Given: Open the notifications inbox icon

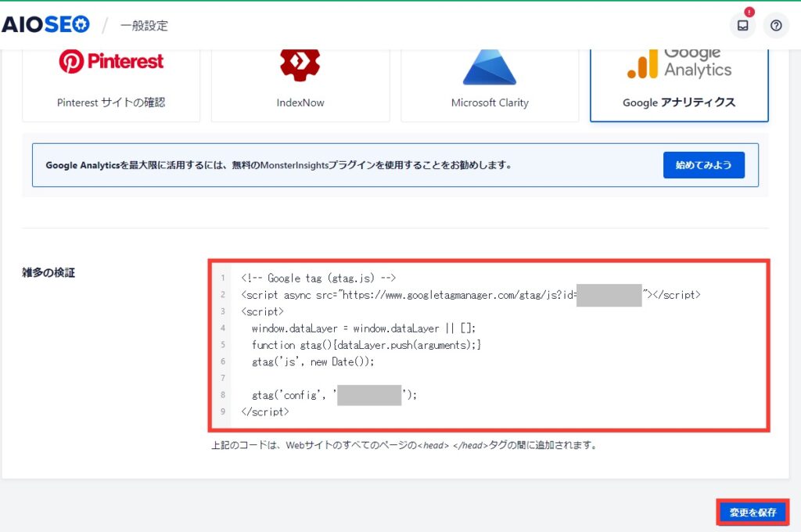Looking at the screenshot, I should (742, 25).
